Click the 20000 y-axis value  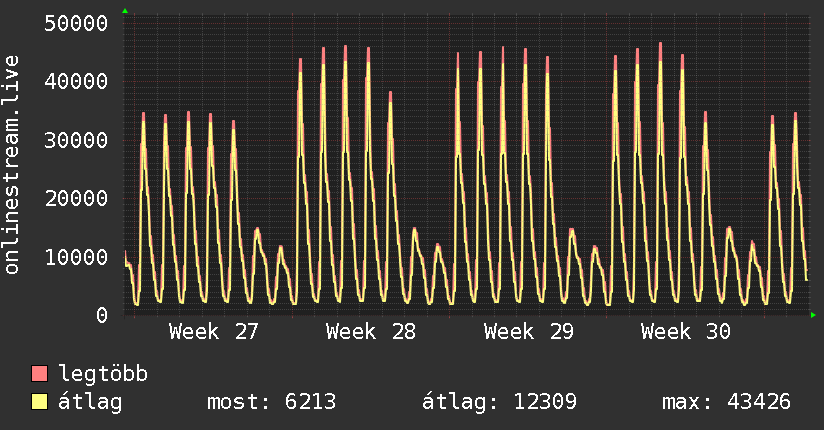76,199
